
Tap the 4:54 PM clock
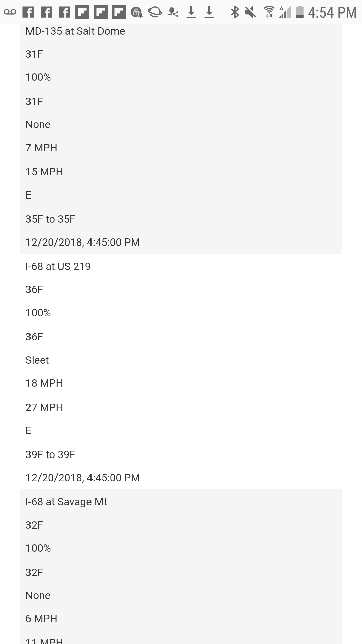click(332, 13)
